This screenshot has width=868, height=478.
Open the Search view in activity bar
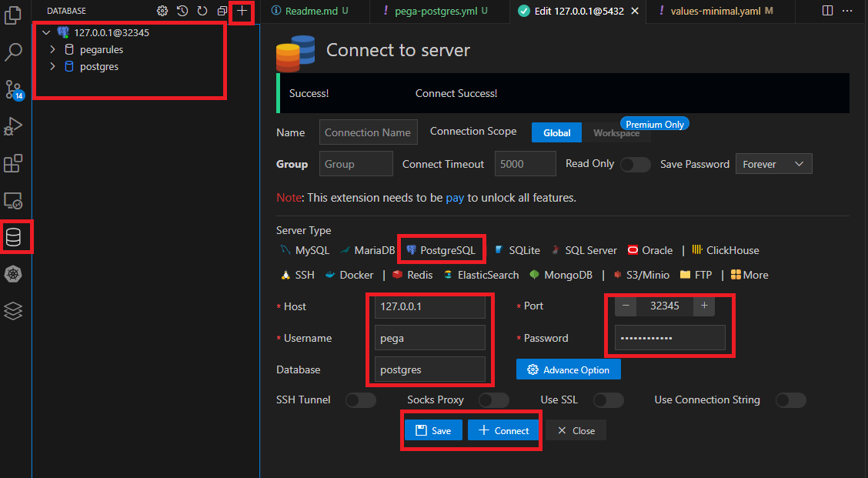point(13,52)
